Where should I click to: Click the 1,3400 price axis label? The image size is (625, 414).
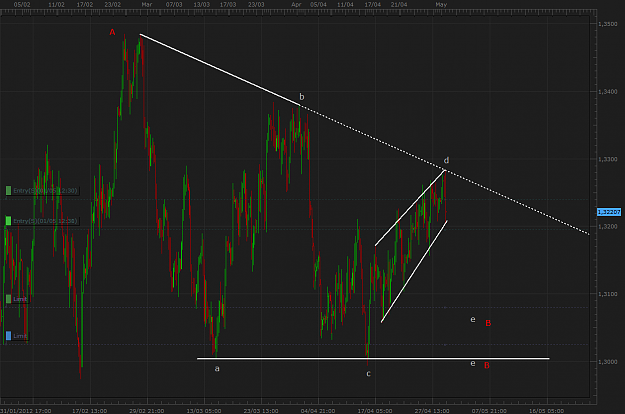607,92
